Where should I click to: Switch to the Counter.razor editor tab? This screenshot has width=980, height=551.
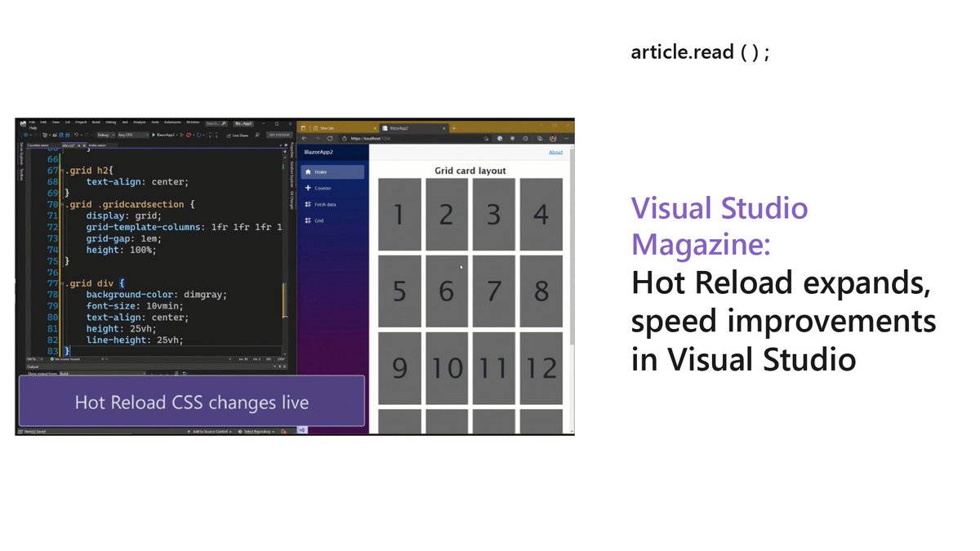(38, 145)
